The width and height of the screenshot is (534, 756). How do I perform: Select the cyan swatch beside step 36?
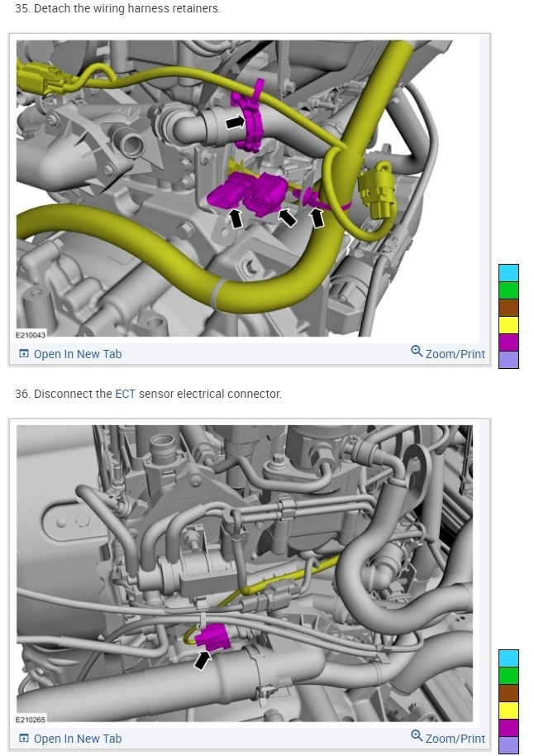(508, 658)
